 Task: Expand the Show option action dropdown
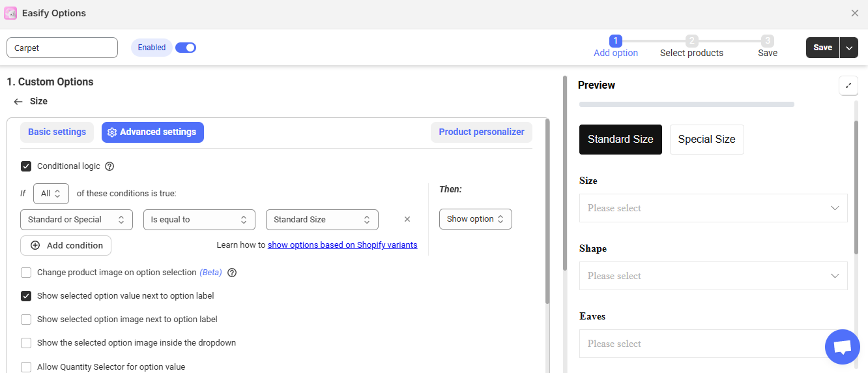pyautogui.click(x=475, y=219)
